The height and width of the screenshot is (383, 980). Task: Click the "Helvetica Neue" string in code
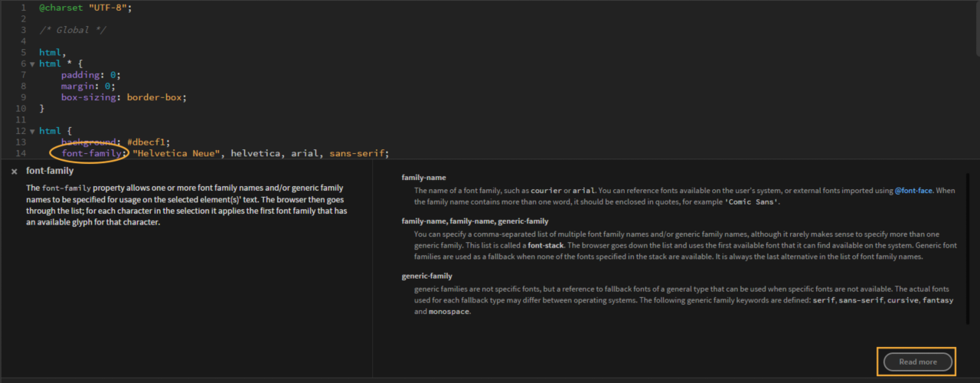click(x=178, y=153)
